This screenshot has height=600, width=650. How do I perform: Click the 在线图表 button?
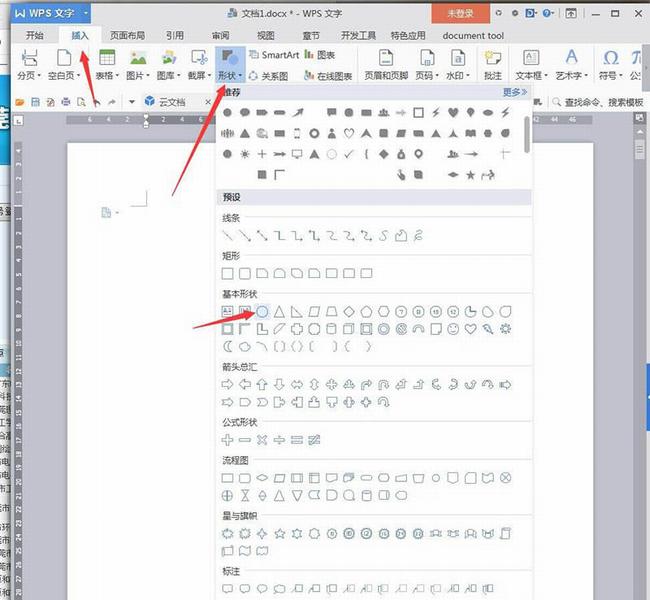(x=328, y=76)
